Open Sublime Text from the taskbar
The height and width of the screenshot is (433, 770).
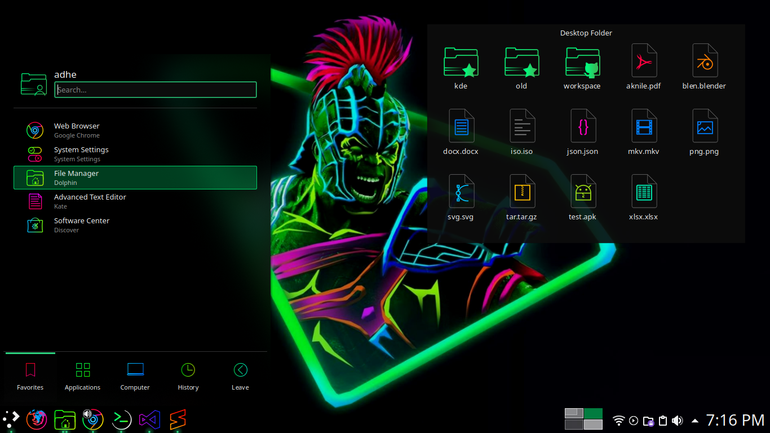[177, 419]
